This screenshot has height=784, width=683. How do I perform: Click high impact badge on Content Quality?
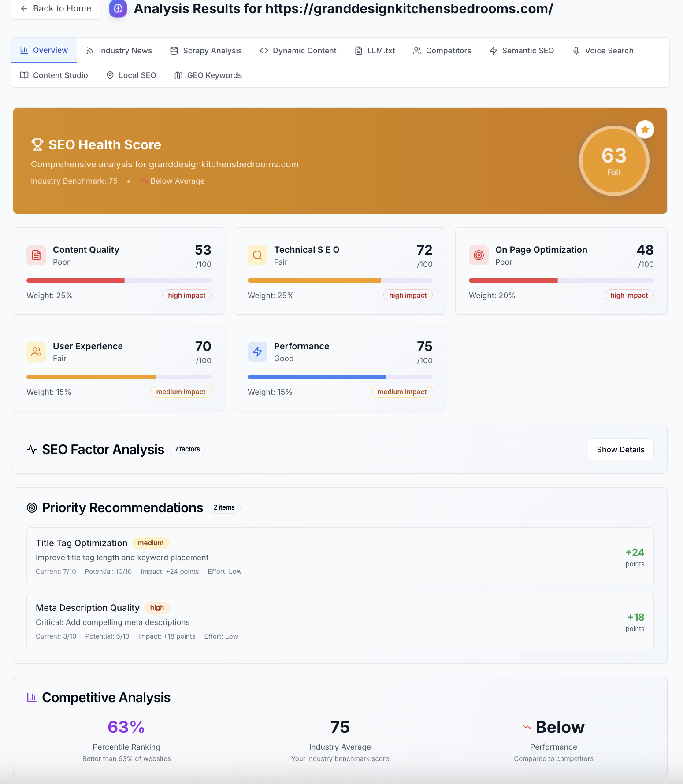pyautogui.click(x=187, y=296)
